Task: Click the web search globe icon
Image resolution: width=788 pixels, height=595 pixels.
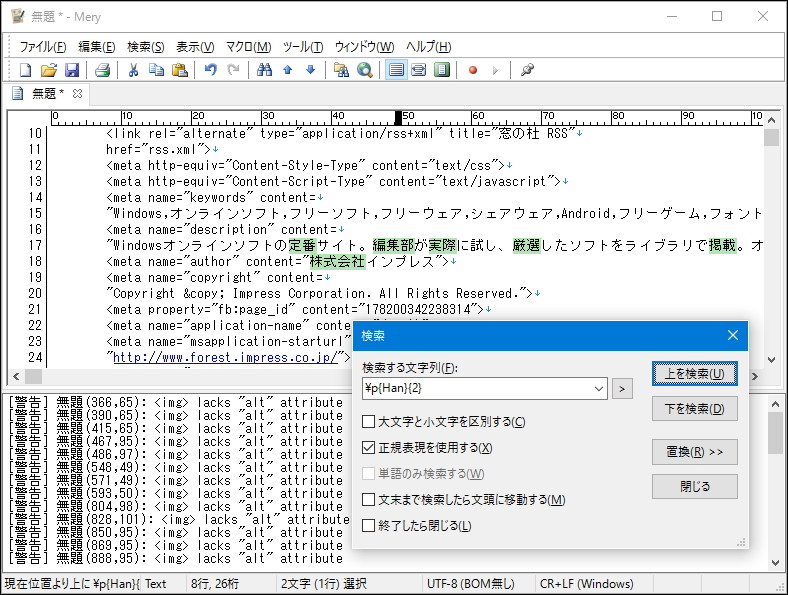Action: 365,70
